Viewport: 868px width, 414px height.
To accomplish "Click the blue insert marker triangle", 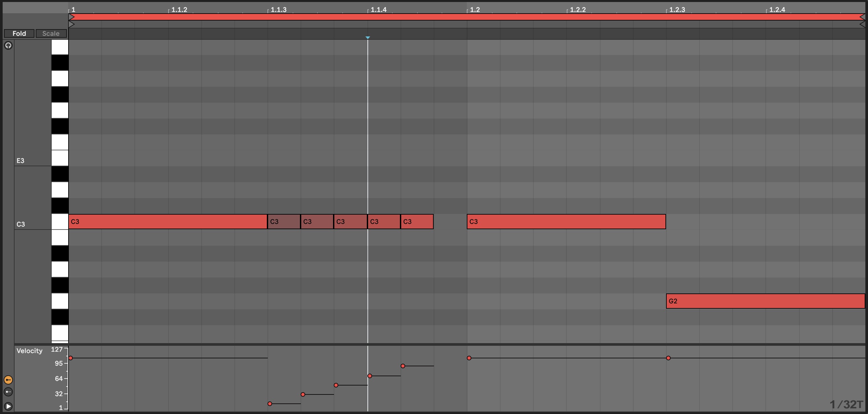I will 367,38.
